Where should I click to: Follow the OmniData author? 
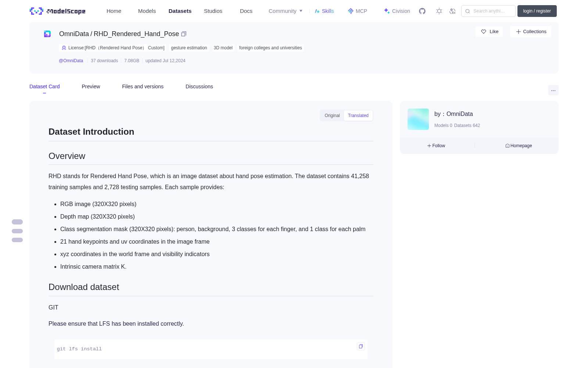[x=436, y=146]
